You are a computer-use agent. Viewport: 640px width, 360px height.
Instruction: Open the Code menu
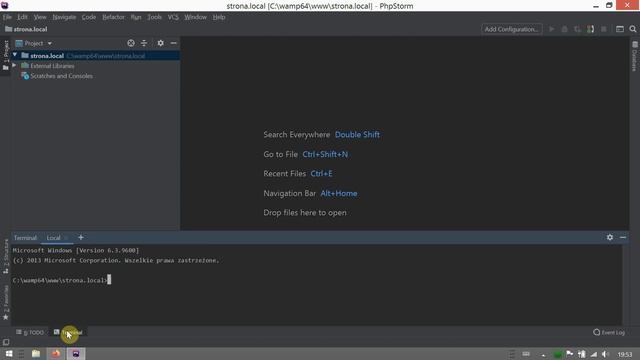89,17
